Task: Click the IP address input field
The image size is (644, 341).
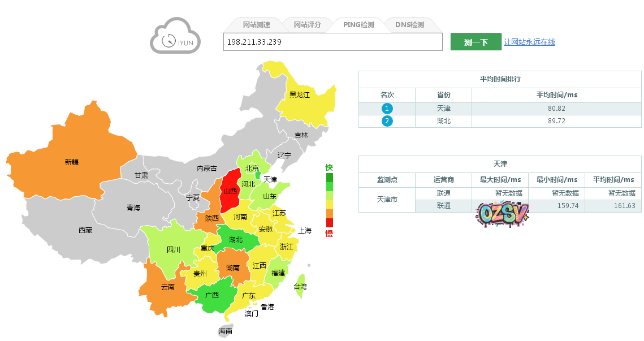Action: tap(332, 42)
